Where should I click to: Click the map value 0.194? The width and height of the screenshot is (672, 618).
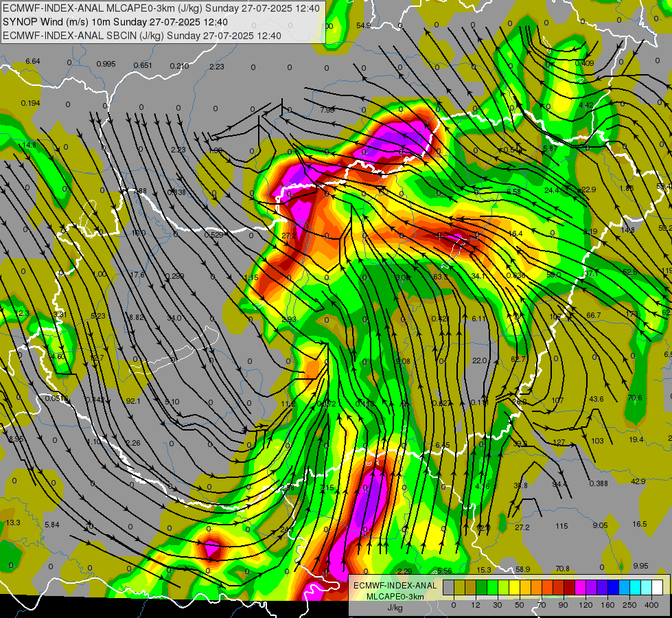point(30,103)
